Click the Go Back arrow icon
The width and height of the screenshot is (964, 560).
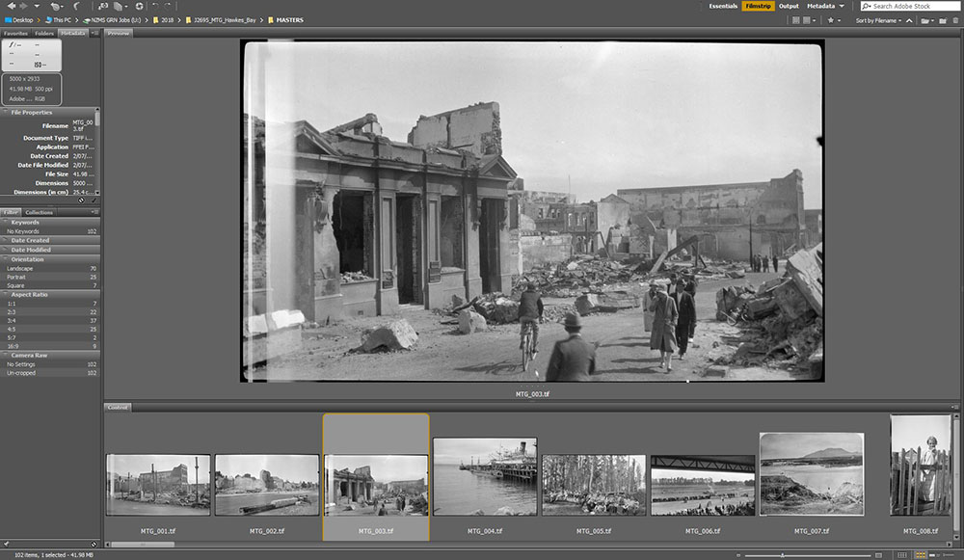[10, 6]
